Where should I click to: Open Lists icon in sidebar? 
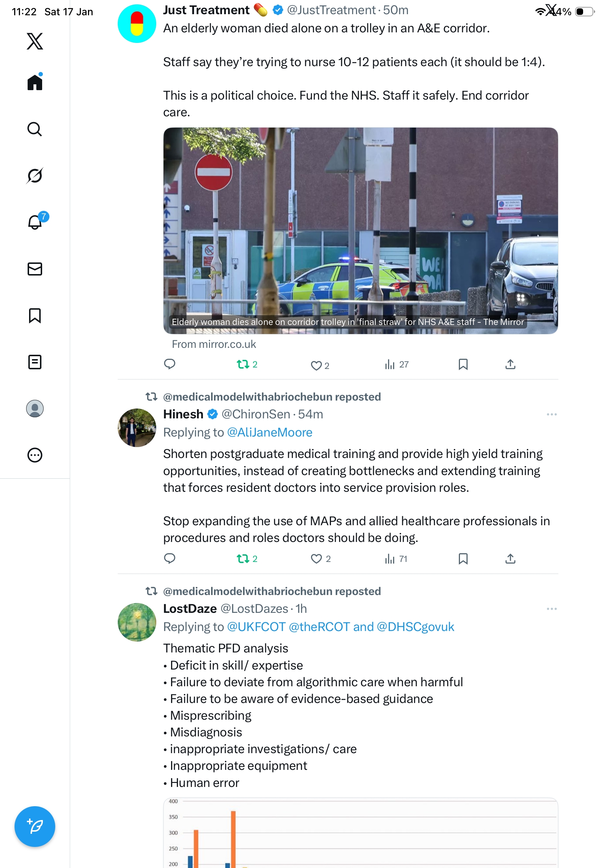(x=35, y=362)
